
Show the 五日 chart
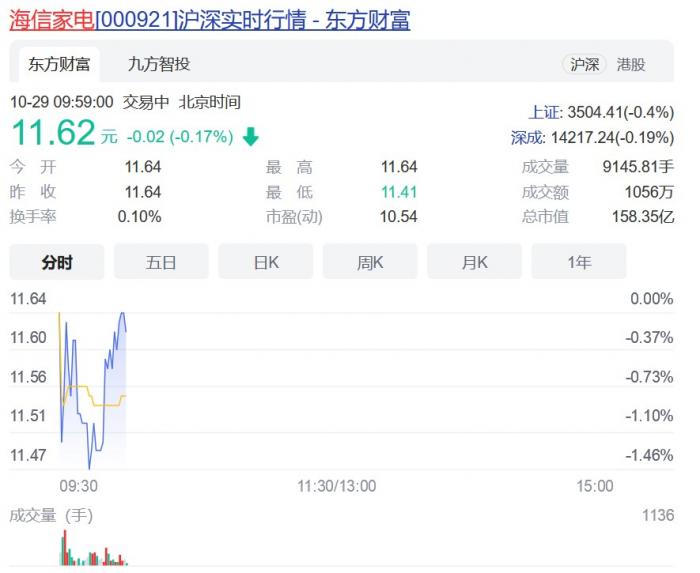[161, 262]
